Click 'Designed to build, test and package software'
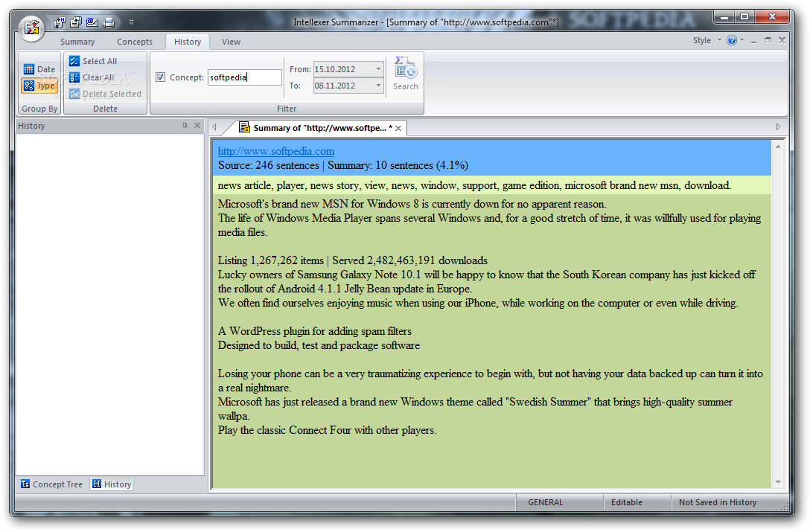810x532 pixels. tap(319, 345)
